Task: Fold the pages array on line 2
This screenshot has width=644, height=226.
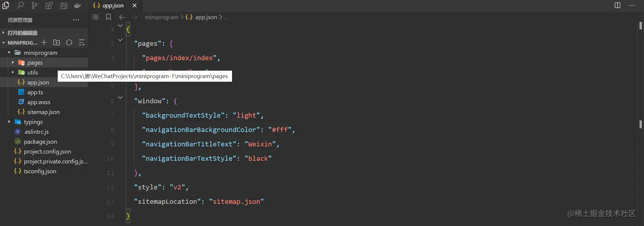Action: (120, 40)
